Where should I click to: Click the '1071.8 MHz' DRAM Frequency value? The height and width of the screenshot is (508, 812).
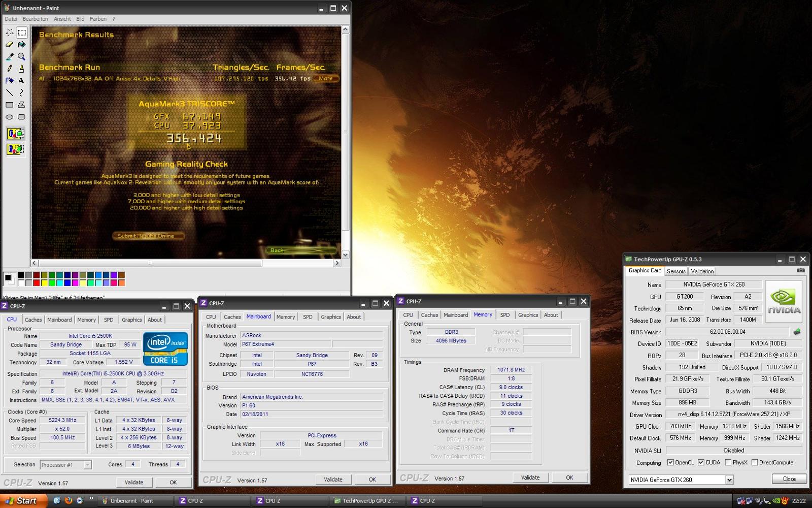[511, 370]
